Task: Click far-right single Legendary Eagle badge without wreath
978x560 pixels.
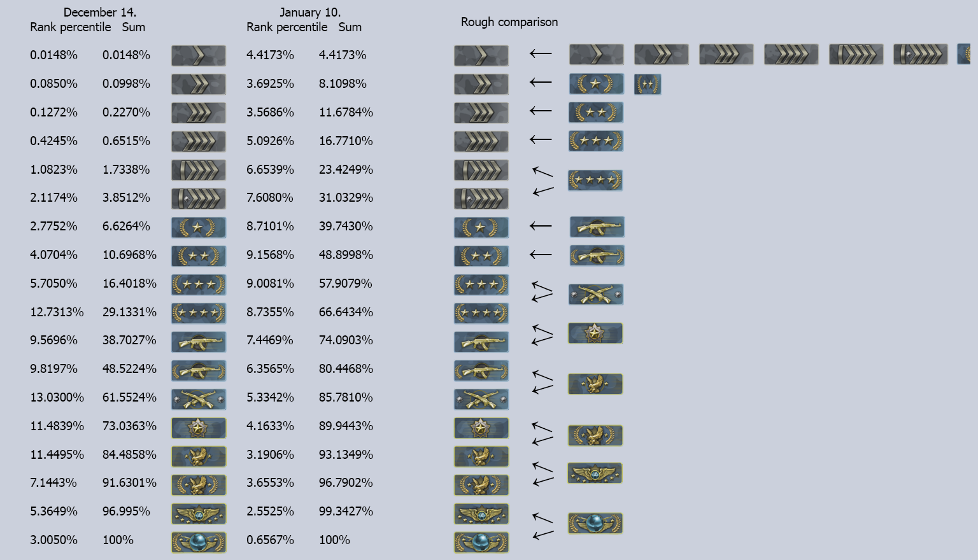Action: point(595,384)
